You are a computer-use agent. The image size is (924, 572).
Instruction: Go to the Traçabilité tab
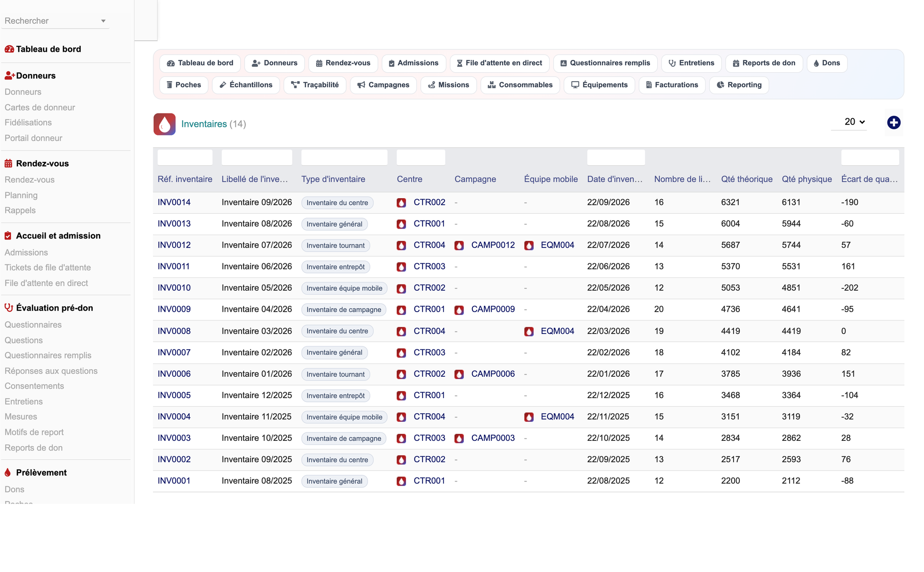pos(315,85)
